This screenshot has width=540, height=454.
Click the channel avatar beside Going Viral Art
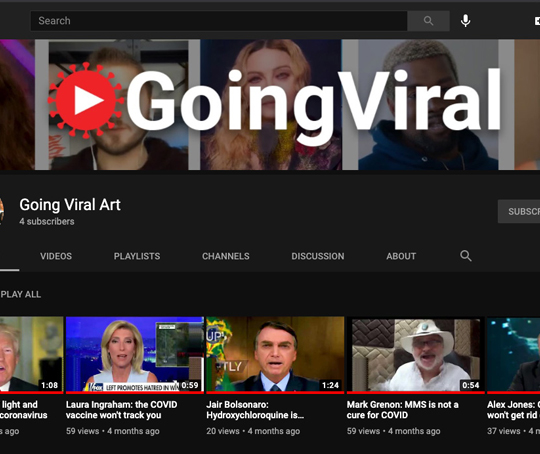(2, 211)
